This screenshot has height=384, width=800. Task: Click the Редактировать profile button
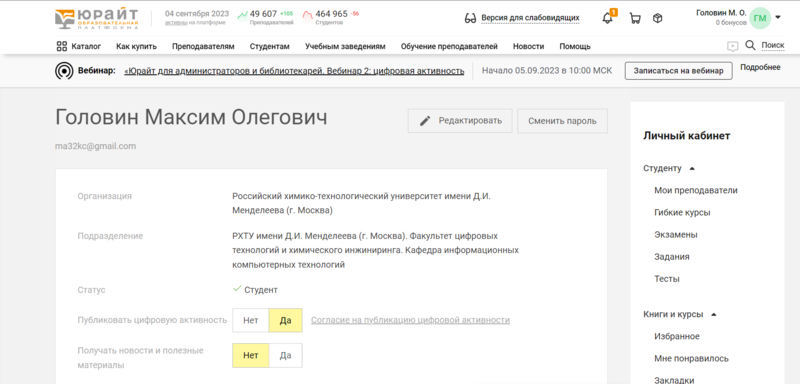point(460,121)
